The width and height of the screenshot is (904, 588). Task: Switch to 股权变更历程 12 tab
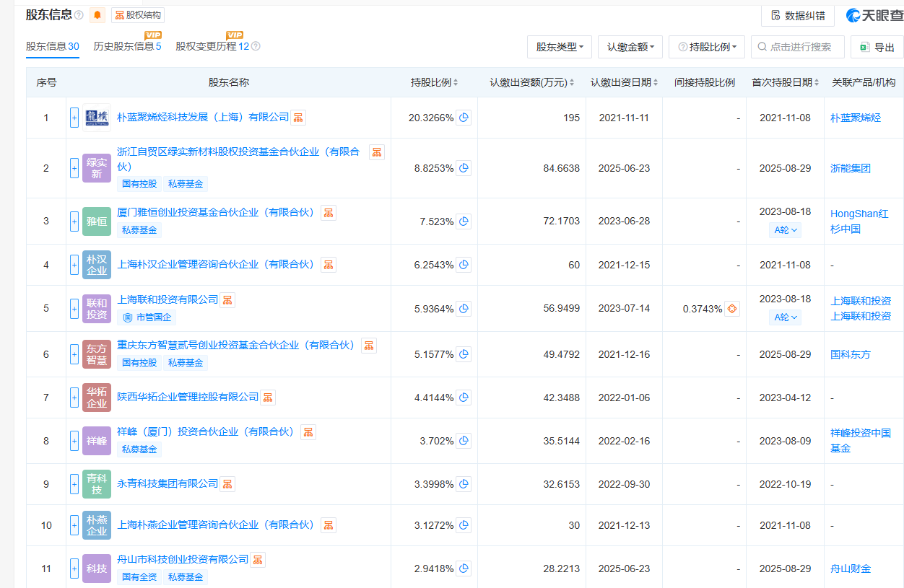pos(212,46)
